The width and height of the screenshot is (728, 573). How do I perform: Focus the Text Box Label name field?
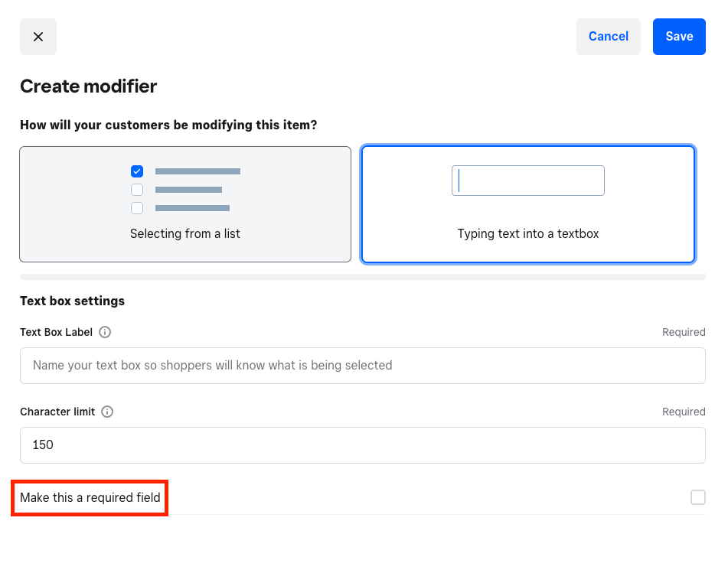click(362, 366)
